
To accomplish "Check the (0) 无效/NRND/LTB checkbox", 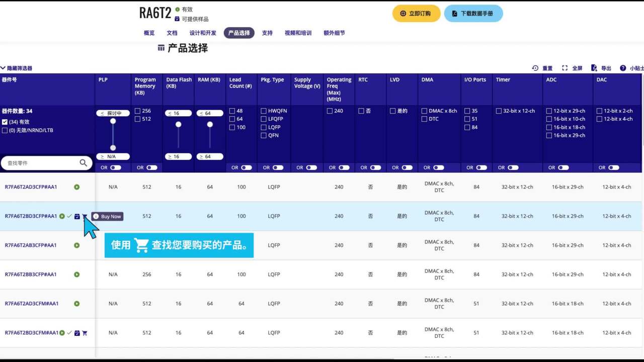I will [x=5, y=130].
